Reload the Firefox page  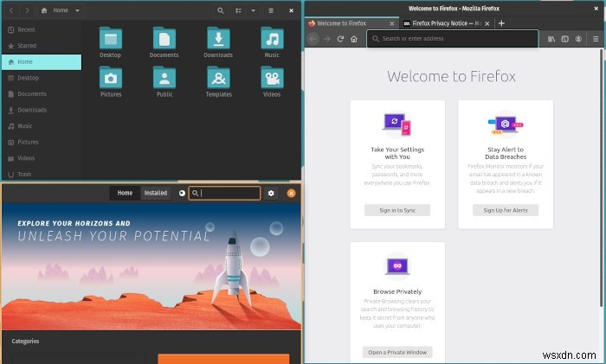point(340,39)
